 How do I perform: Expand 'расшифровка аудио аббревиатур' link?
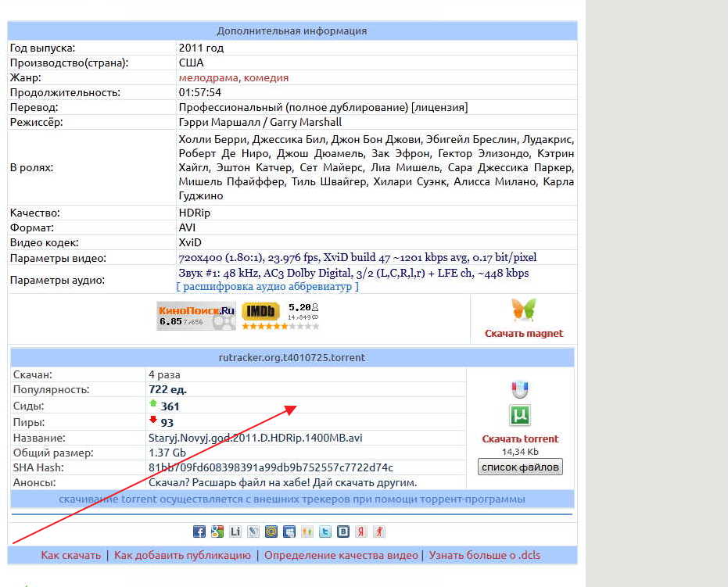(x=267, y=286)
